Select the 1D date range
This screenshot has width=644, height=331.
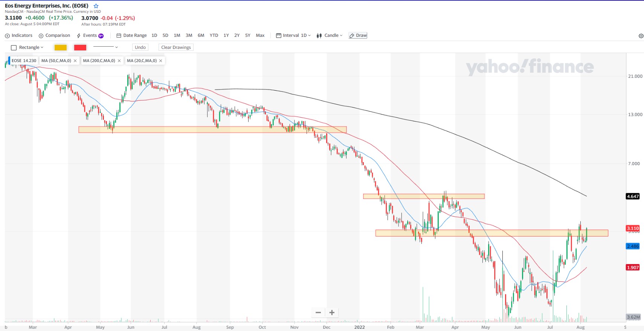tap(154, 35)
